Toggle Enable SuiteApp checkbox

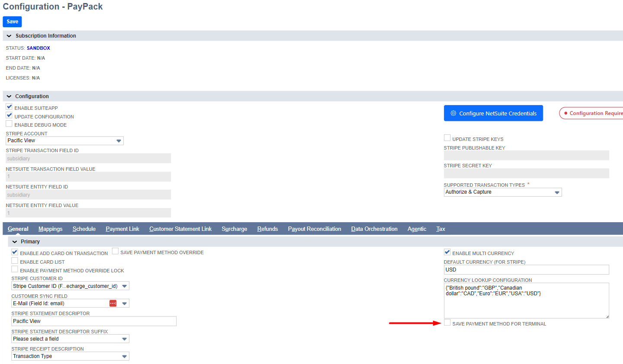[9, 107]
